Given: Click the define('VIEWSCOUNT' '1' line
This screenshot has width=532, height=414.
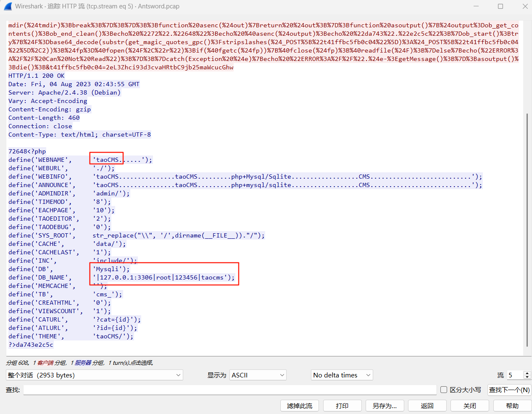Looking at the screenshot, I should (x=60, y=311).
